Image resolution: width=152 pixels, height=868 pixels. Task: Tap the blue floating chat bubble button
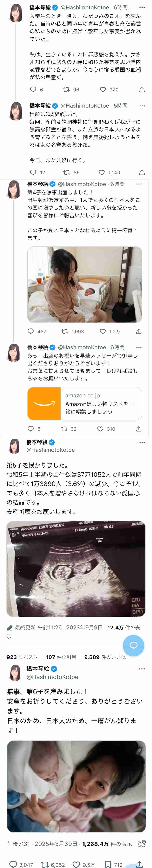tap(133, 645)
